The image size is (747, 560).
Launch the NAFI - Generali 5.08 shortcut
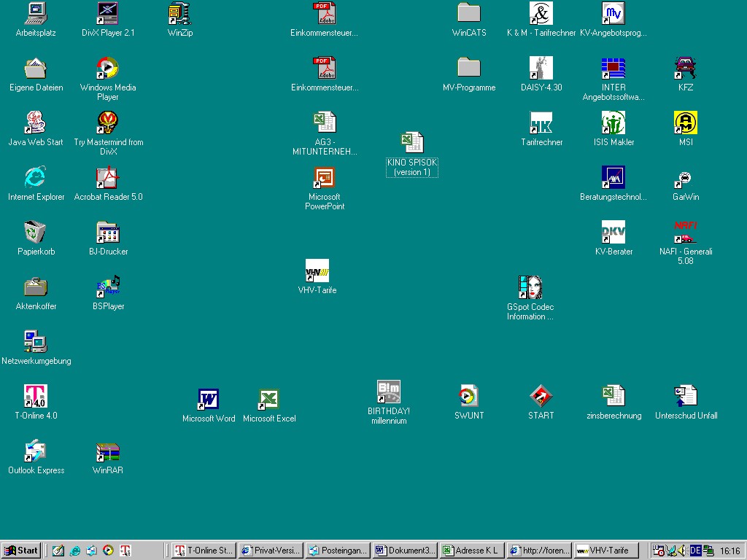(x=686, y=233)
